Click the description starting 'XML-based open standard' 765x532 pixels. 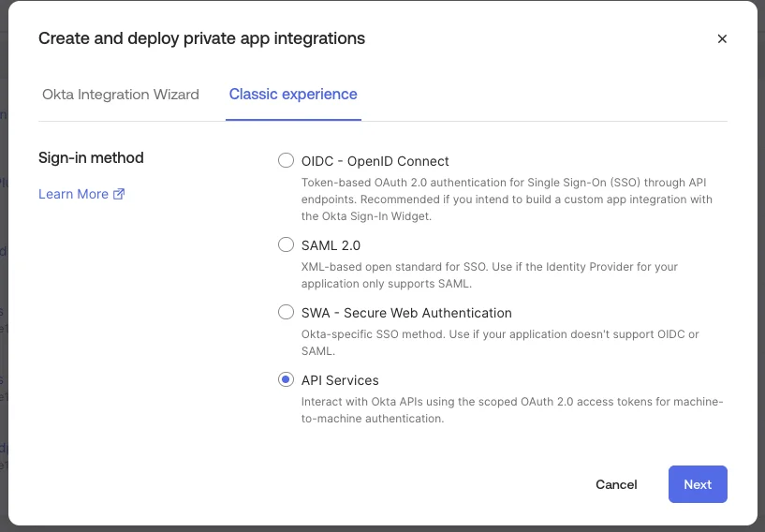[x=490, y=275]
